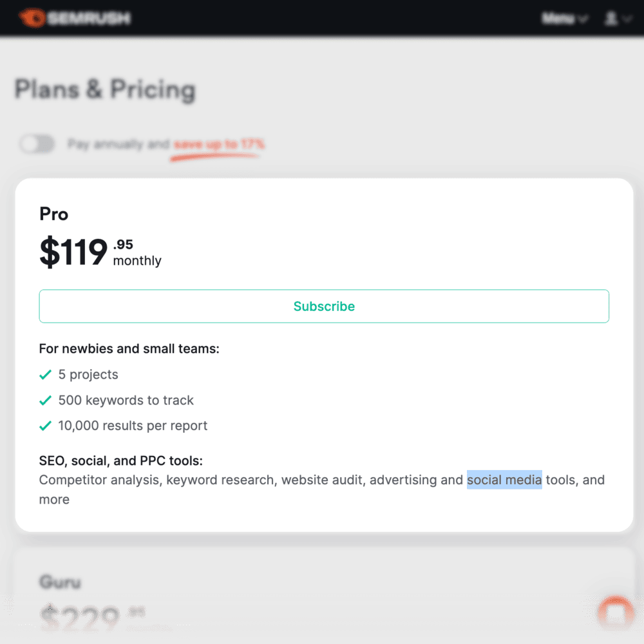Click the Pro plan heading
This screenshot has width=644, height=644.
coord(53,214)
